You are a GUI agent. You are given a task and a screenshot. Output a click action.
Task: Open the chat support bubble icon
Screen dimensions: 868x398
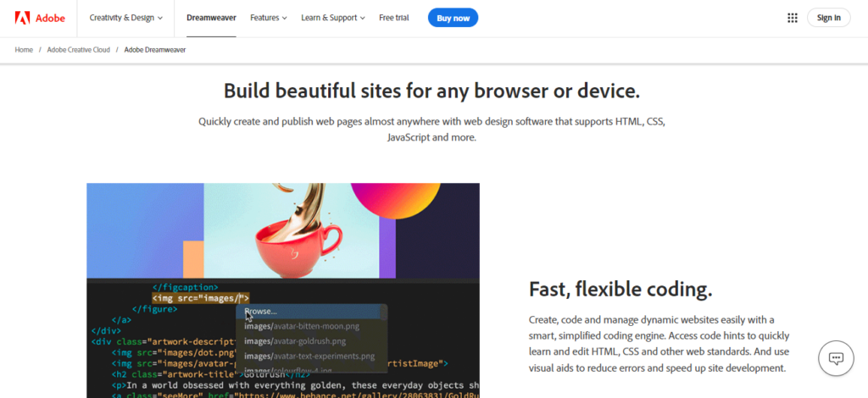coord(835,358)
